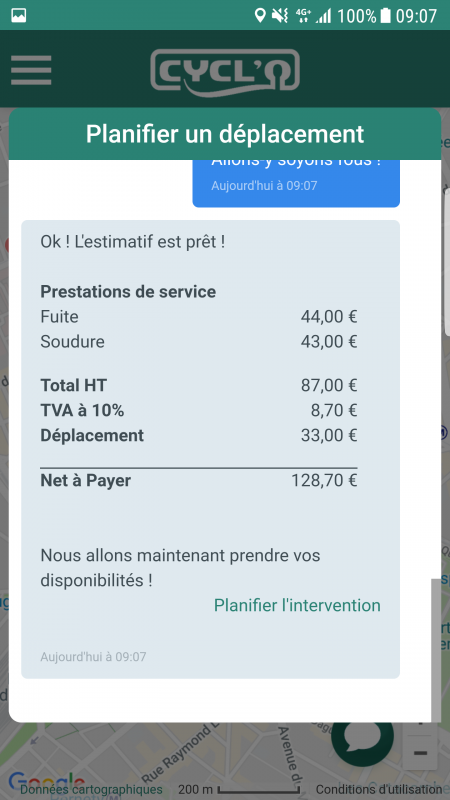Select the Soudure service line
Image resolution: width=450 pixels, height=800 pixels.
tap(199, 341)
